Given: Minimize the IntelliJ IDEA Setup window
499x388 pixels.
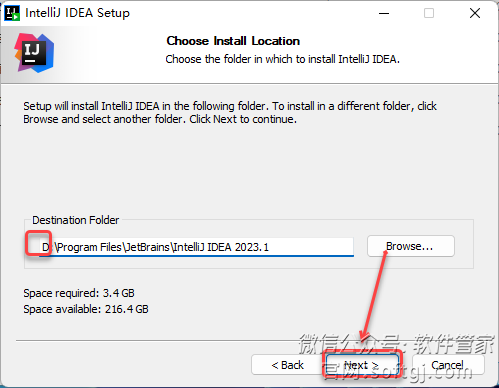Looking at the screenshot, I should [x=384, y=13].
